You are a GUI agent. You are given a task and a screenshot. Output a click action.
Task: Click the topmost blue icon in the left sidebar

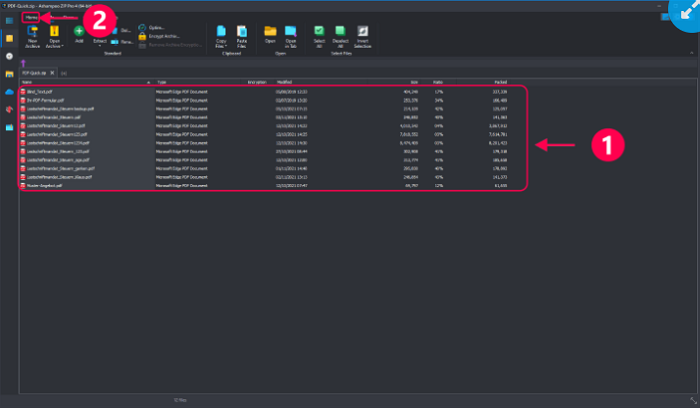9,21
